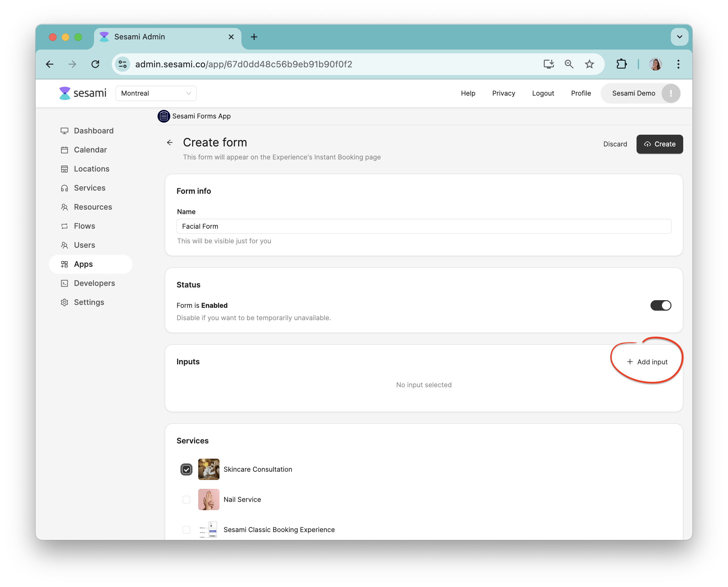Open Users in the sidebar

pyautogui.click(x=91, y=245)
